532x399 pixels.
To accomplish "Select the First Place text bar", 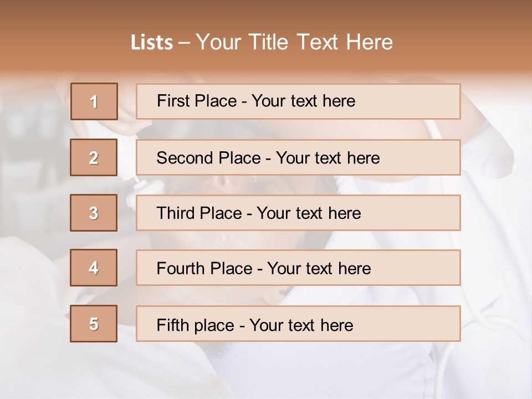I will pyautogui.click(x=298, y=101).
